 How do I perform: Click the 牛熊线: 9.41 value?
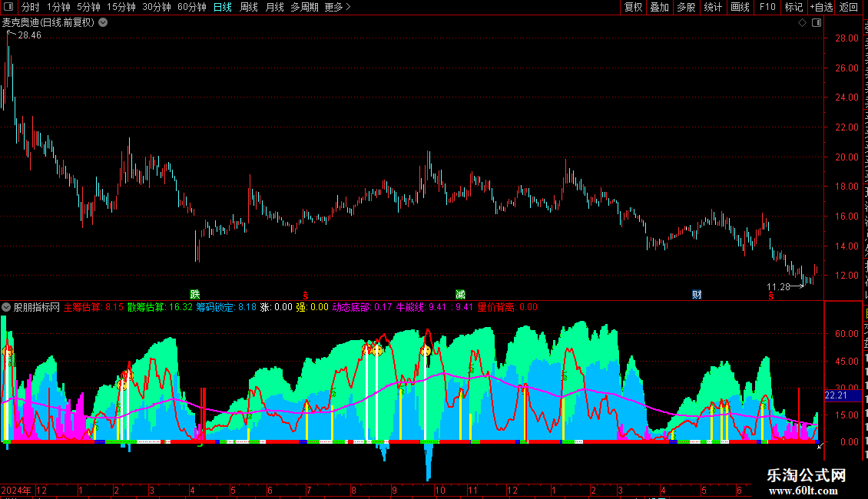[x=421, y=307]
